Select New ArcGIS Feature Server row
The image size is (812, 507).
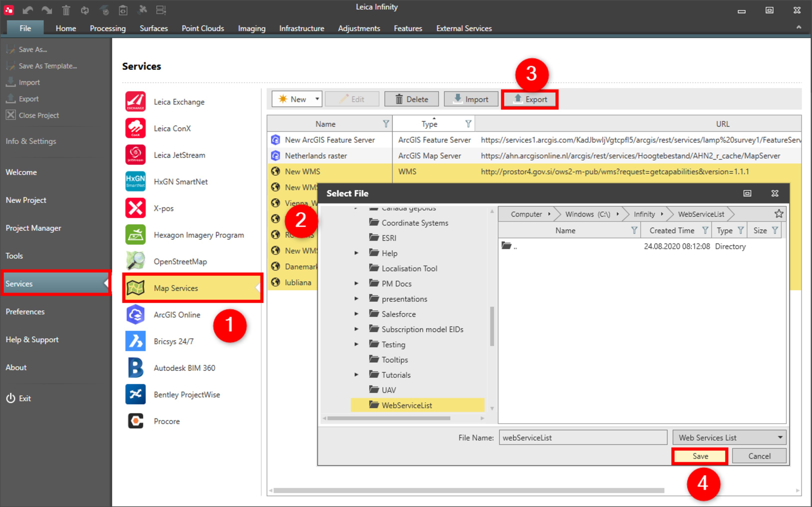pyautogui.click(x=534, y=140)
